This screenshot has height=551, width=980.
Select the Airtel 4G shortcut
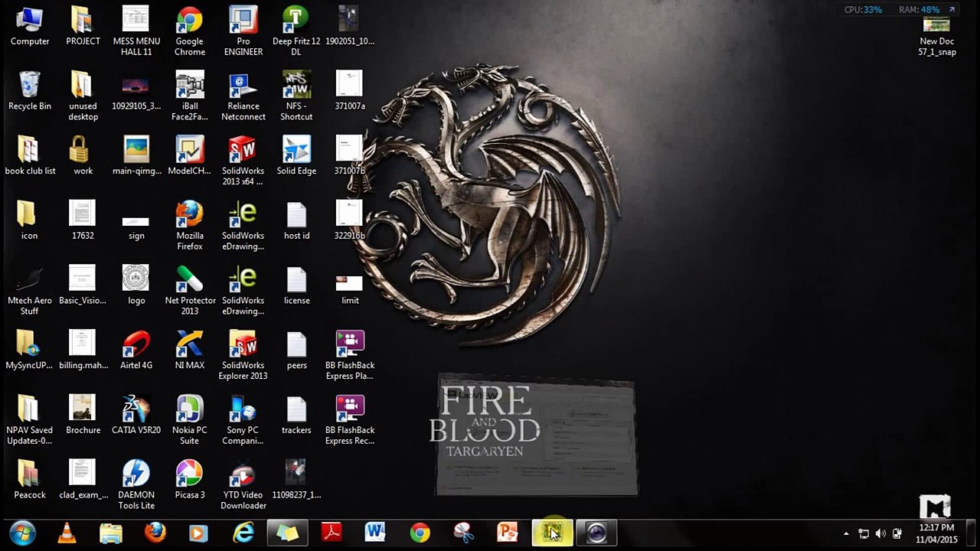[x=136, y=350]
